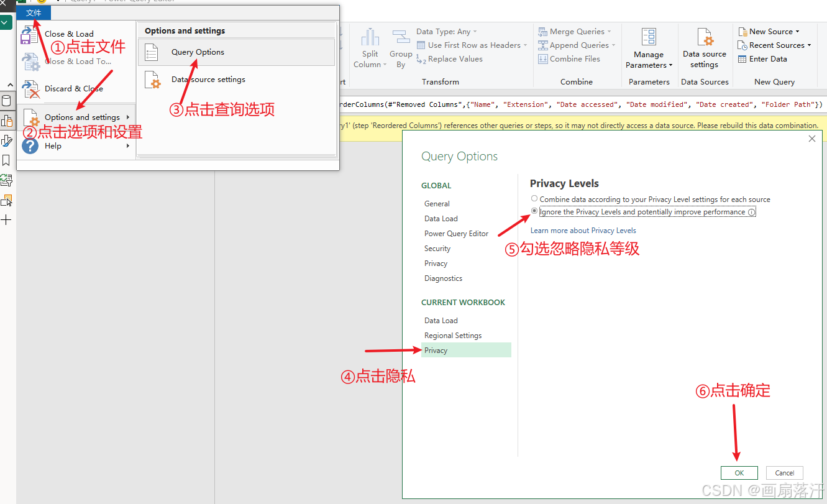Click the paintbrush icon in left sidebar
This screenshot has width=827, height=504.
click(6, 140)
